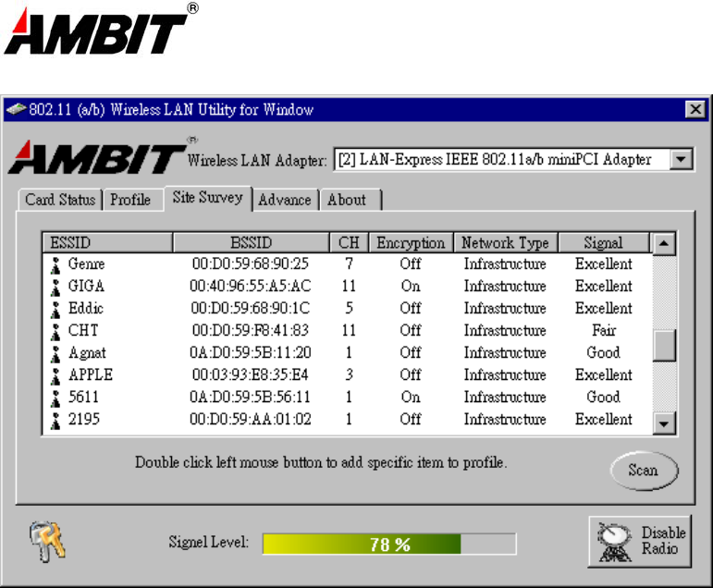This screenshot has width=713, height=588.
Task: Select the antenna icon for GIGA network
Action: click(x=55, y=288)
